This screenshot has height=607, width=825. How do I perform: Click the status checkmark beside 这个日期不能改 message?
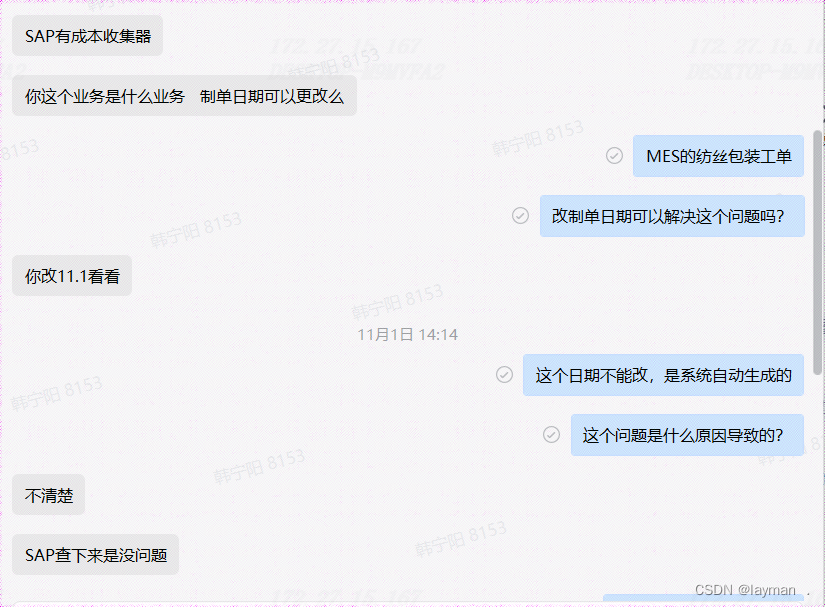[504, 375]
